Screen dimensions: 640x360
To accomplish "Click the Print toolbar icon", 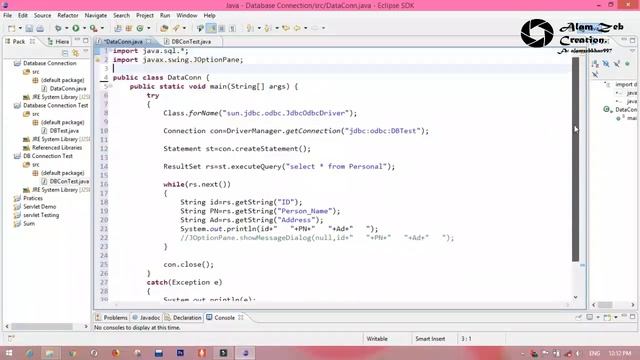I will point(40,28).
